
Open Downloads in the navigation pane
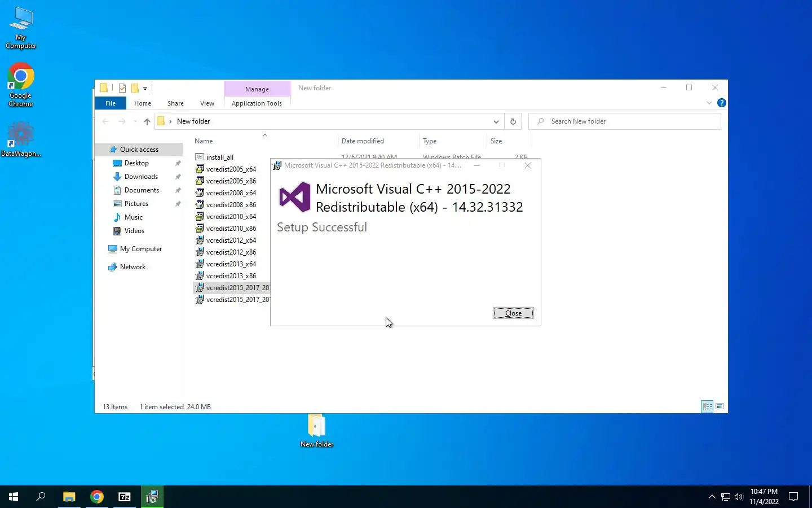point(141,177)
